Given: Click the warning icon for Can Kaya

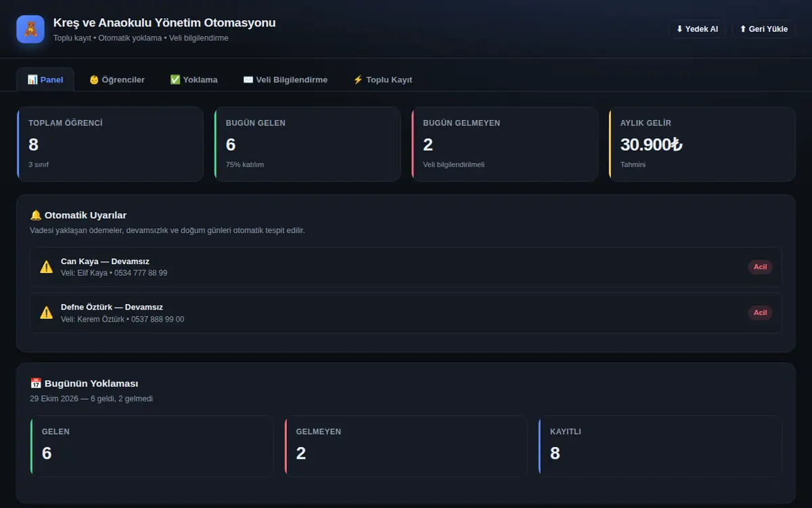Looking at the screenshot, I should [x=46, y=267].
